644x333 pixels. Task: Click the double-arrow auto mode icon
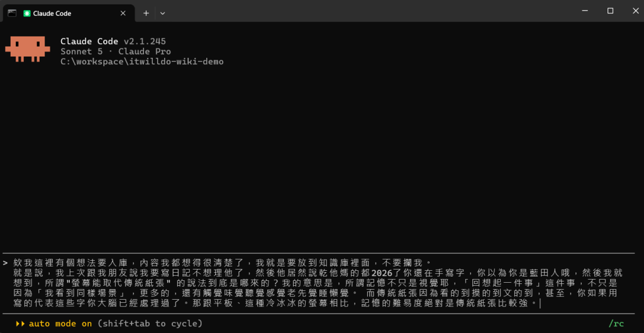(20, 324)
